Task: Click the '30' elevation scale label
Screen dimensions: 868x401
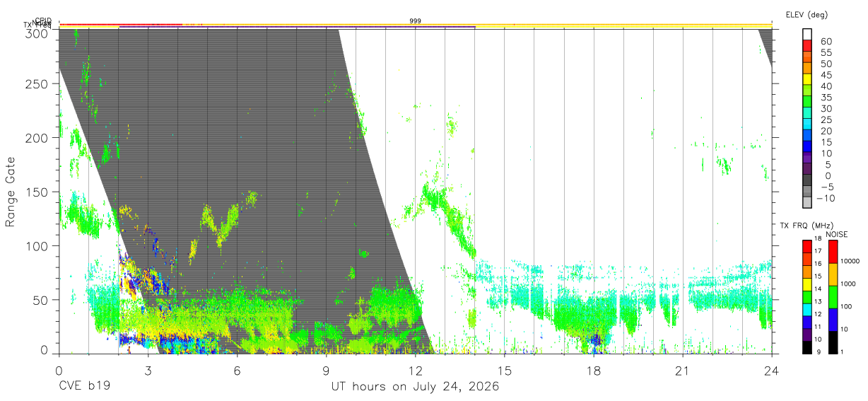Action: point(826,109)
